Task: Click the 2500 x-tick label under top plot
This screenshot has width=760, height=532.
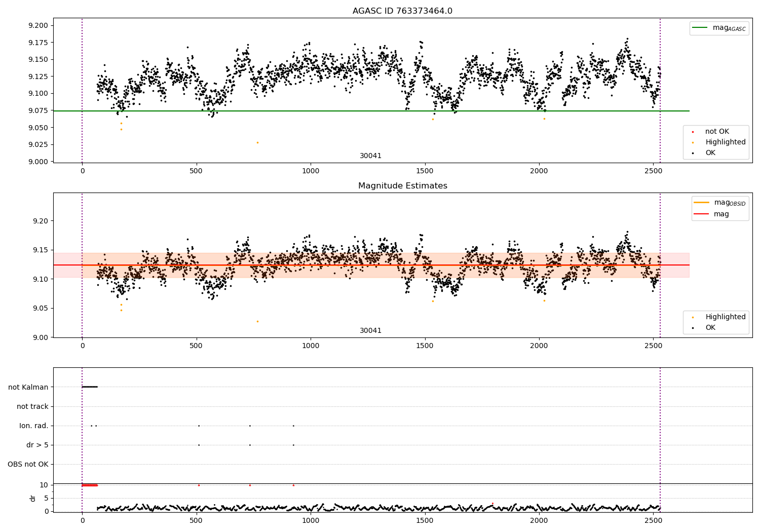Action: (653, 171)
